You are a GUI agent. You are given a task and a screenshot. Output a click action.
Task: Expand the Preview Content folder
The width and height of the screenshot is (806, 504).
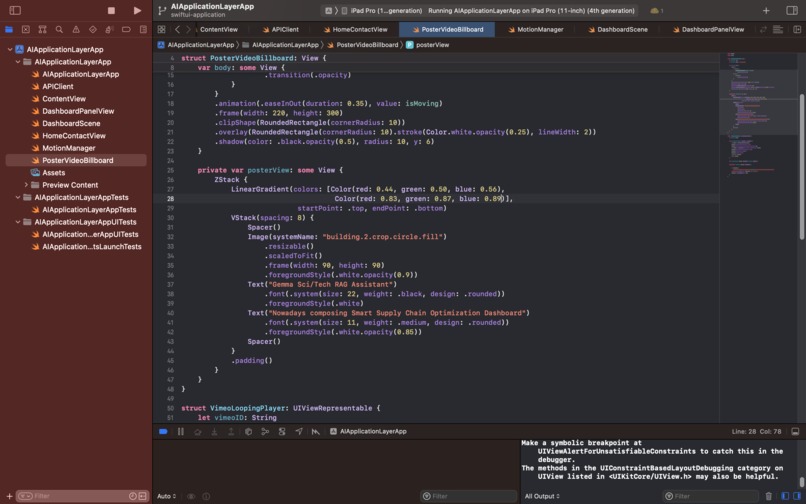[26, 185]
